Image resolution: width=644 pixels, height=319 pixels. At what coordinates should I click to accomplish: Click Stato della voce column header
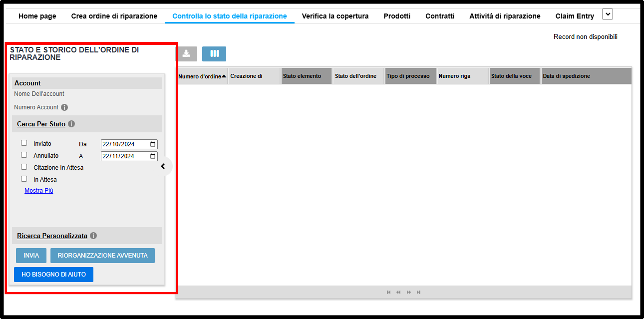514,76
